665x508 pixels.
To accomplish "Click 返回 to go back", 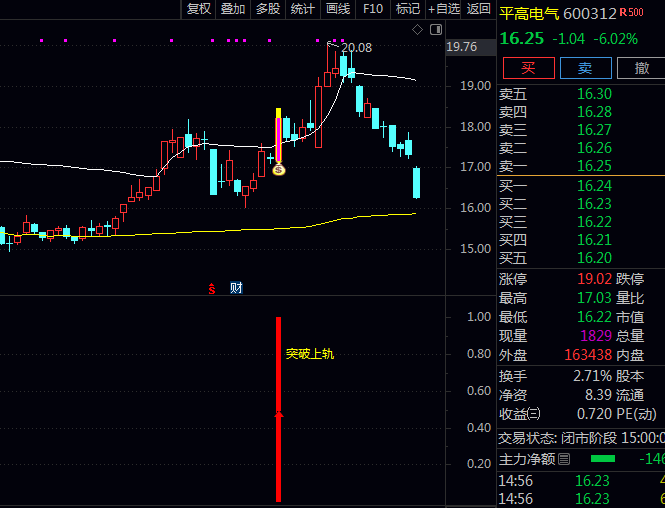I will tap(479, 9).
